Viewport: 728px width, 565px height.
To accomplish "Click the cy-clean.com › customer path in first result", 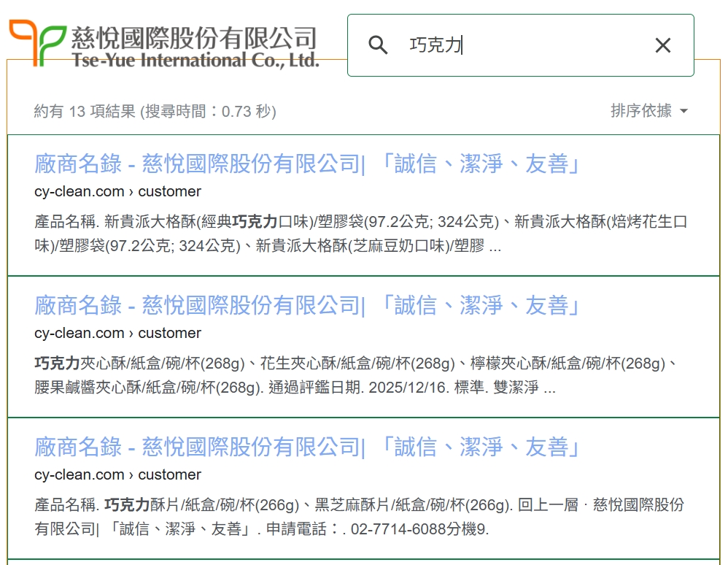I will pyautogui.click(x=117, y=191).
